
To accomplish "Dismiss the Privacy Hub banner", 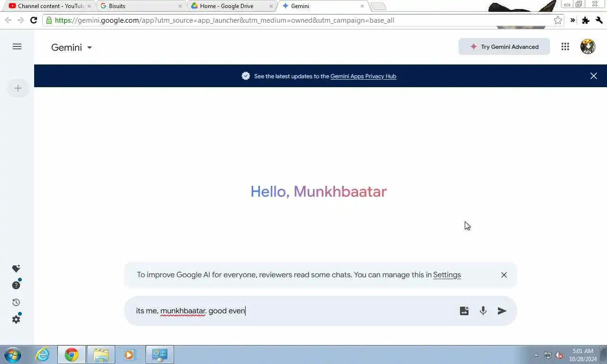I will [594, 76].
